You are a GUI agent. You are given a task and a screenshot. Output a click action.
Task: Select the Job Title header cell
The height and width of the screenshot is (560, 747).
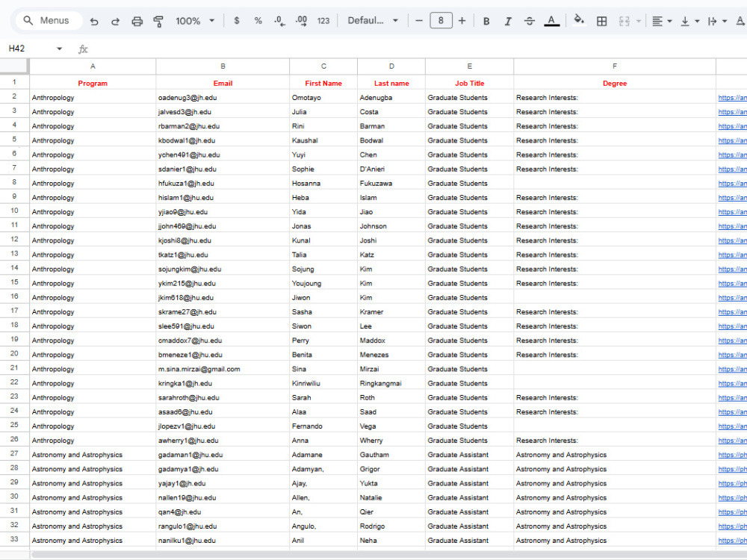pos(470,83)
